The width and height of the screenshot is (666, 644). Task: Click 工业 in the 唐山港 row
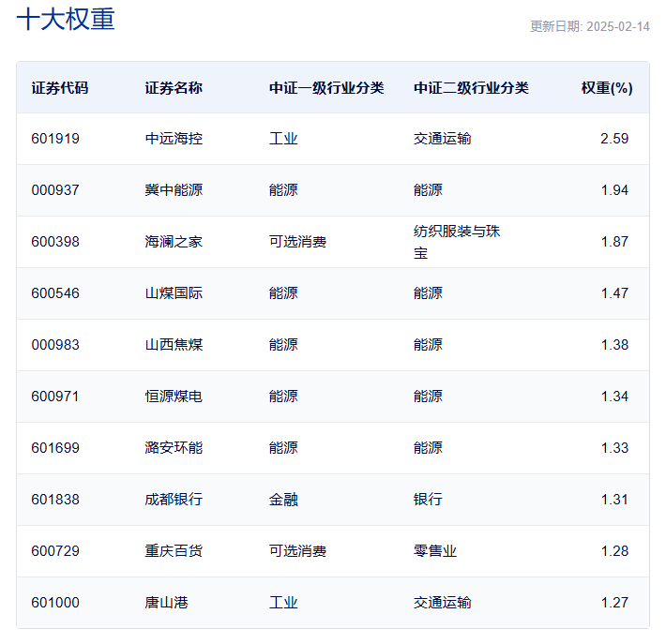click(283, 603)
